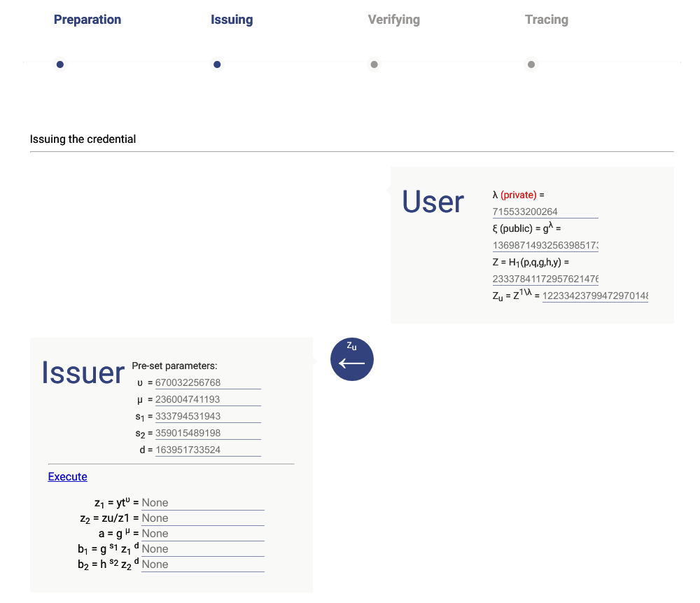Focus the μ parameter input

pos(208,399)
